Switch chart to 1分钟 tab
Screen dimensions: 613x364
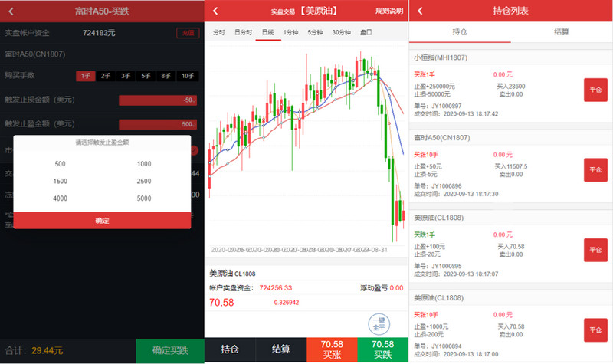pyautogui.click(x=290, y=32)
